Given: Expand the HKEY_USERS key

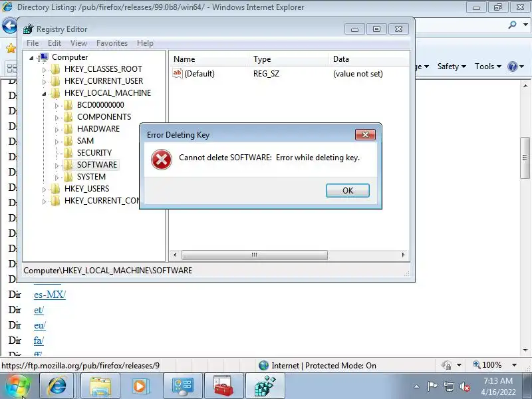Looking at the screenshot, I should pos(44,190).
